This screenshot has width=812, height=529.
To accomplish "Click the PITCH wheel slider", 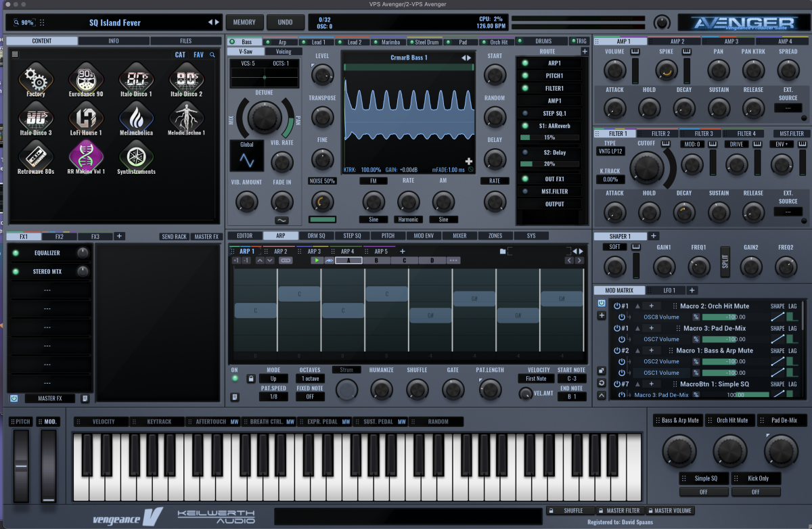I will click(22, 467).
